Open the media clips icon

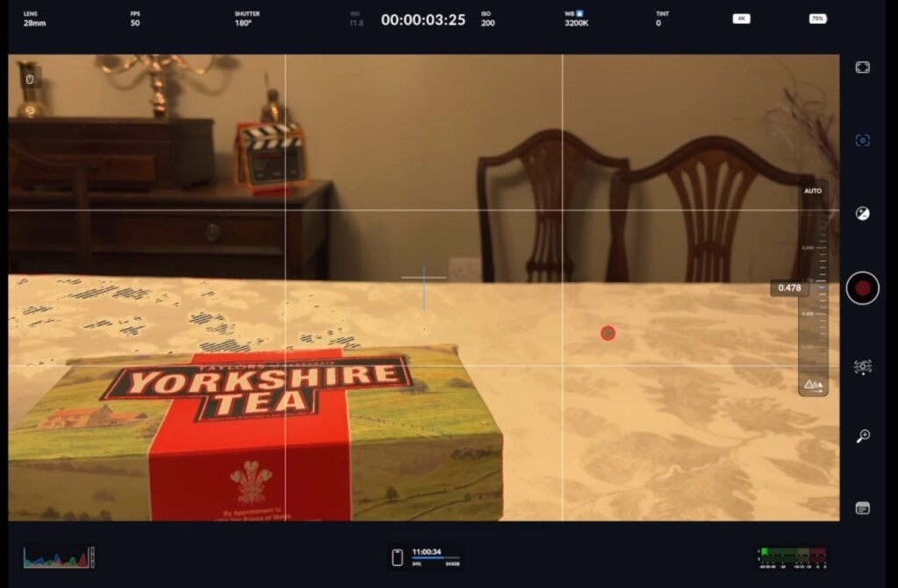[x=863, y=508]
